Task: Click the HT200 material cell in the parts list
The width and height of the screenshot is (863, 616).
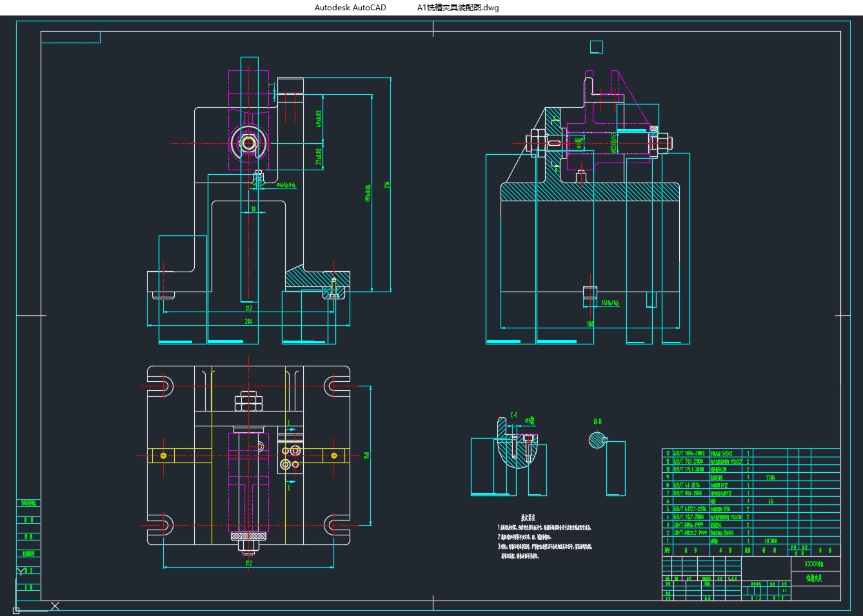Action: 770,541
